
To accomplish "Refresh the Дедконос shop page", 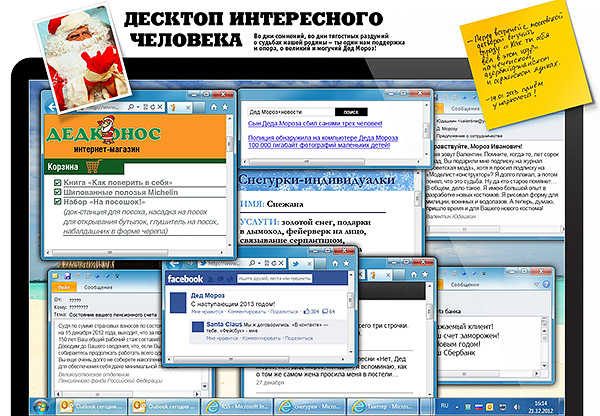I will click(152, 107).
